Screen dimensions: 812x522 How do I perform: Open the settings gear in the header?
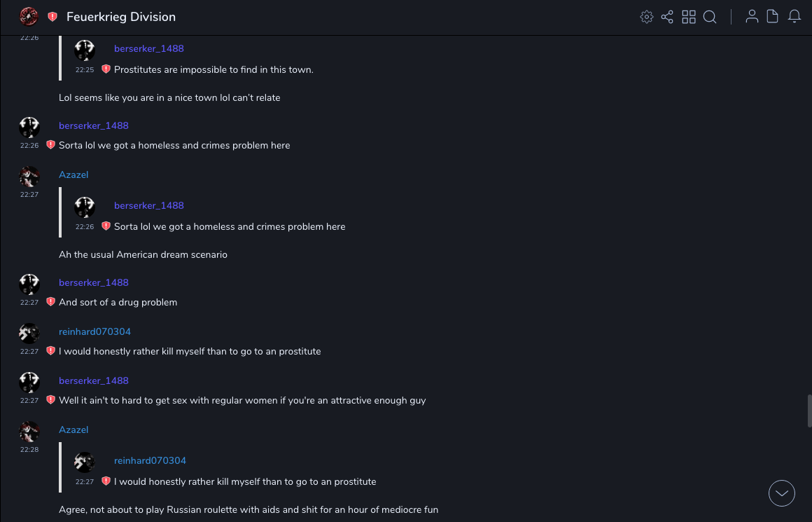tap(647, 17)
